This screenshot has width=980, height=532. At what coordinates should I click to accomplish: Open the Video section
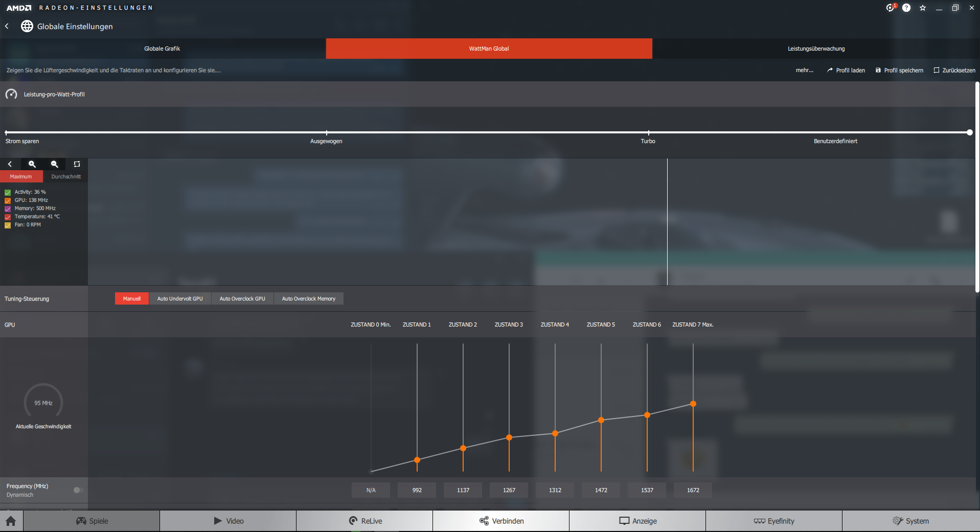[228, 521]
